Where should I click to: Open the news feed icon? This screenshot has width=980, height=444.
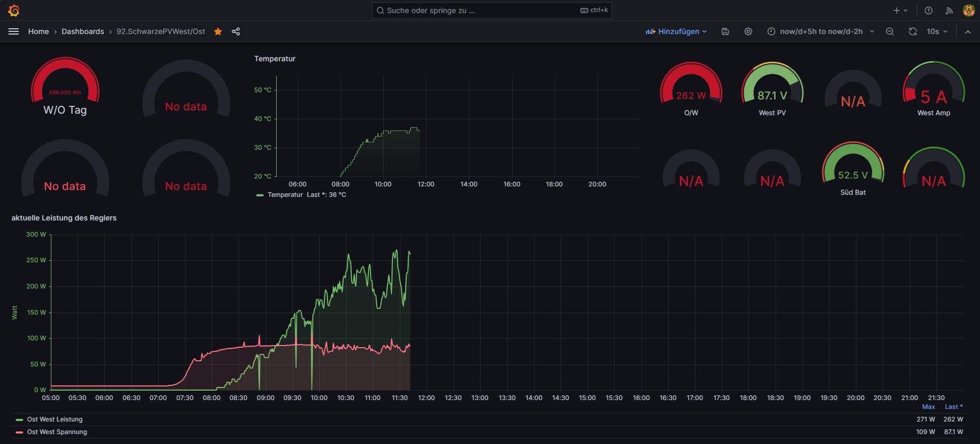(949, 10)
